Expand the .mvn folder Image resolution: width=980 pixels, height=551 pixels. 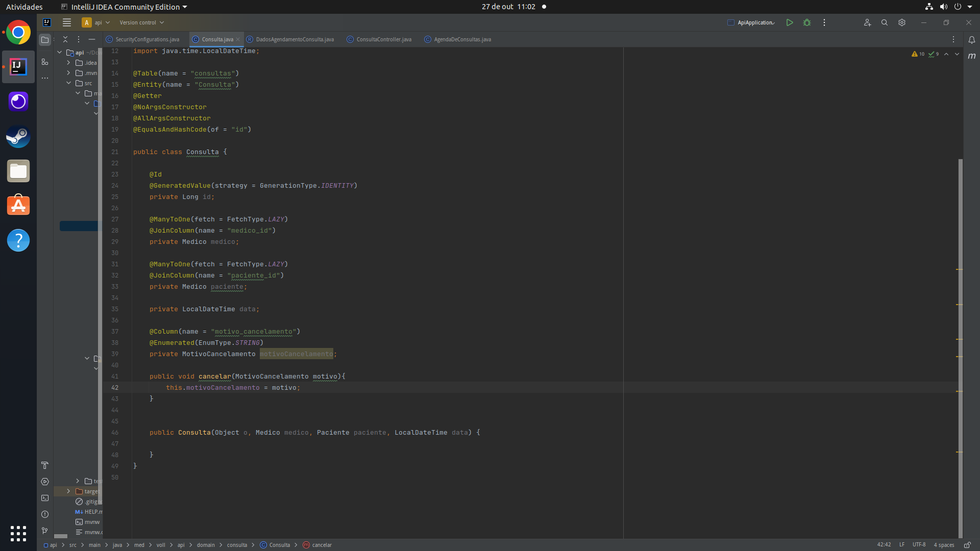pyautogui.click(x=68, y=73)
